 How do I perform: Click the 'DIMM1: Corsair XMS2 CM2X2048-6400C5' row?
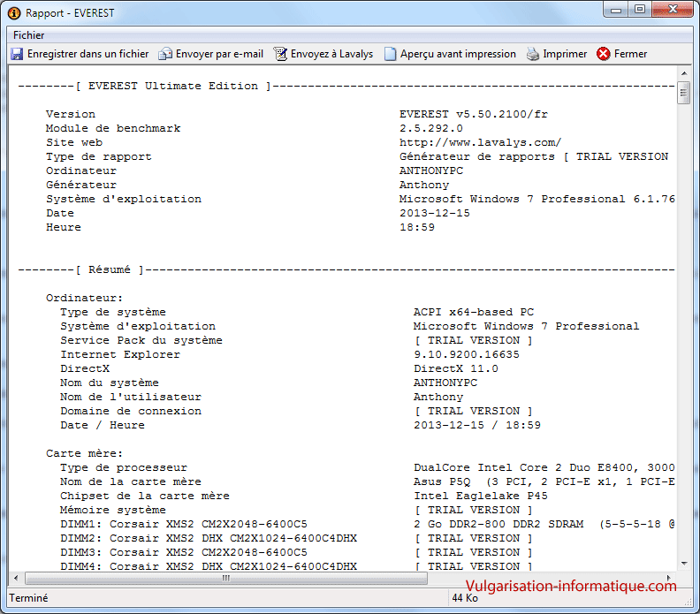pos(184,524)
